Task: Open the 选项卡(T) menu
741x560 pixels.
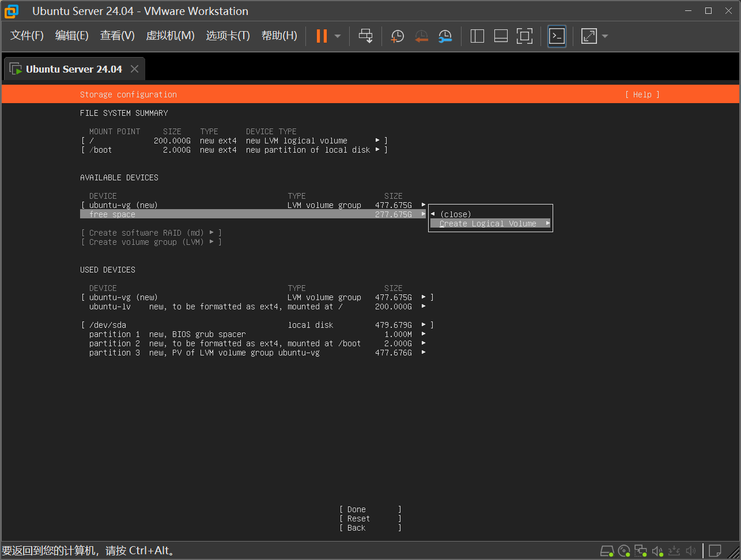Action: click(x=228, y=36)
